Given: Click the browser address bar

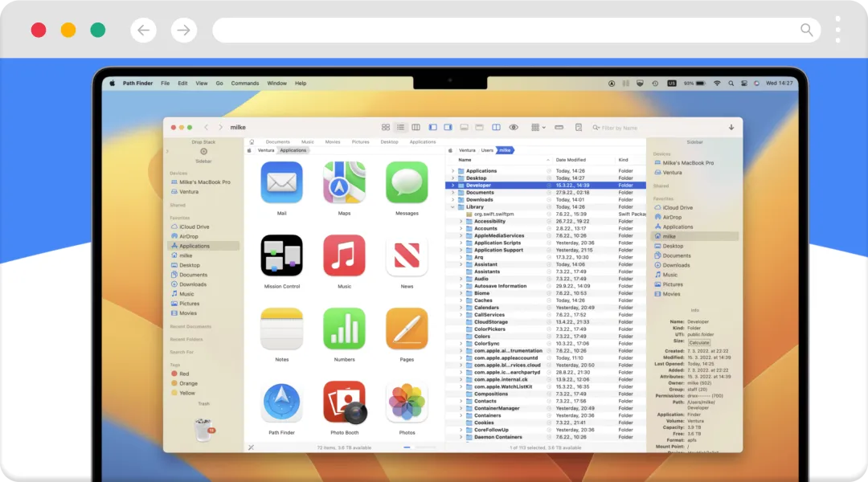Looking at the screenshot, I should tap(516, 30).
